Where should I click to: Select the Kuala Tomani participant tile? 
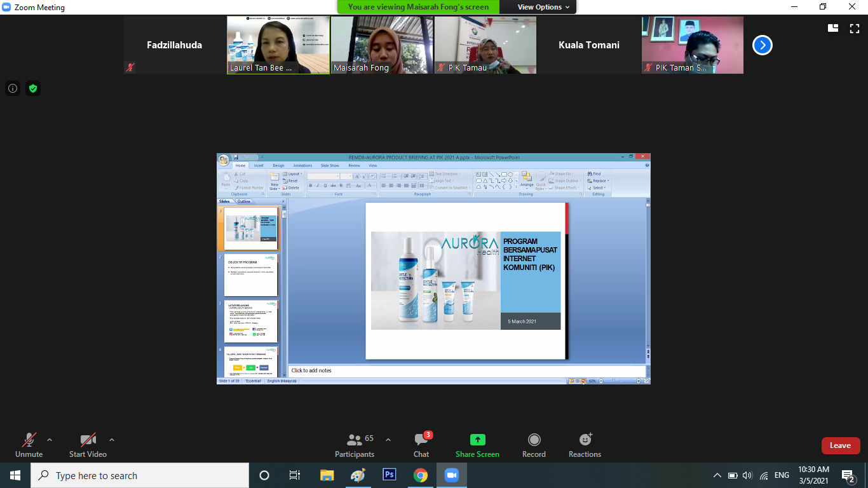click(589, 45)
